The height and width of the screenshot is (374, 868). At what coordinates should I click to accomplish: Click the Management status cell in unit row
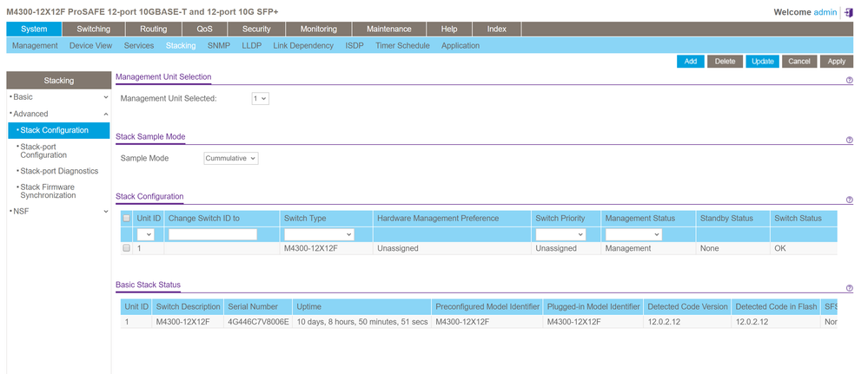click(648, 248)
